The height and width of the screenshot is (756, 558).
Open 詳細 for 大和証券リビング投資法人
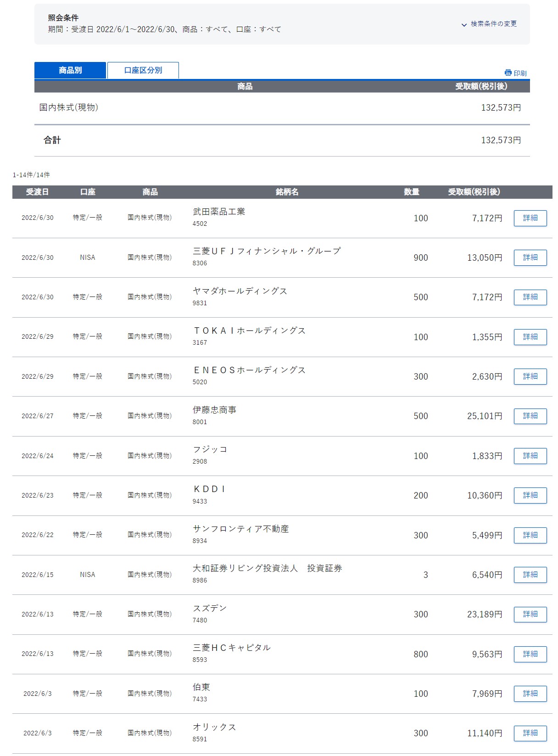(530, 575)
